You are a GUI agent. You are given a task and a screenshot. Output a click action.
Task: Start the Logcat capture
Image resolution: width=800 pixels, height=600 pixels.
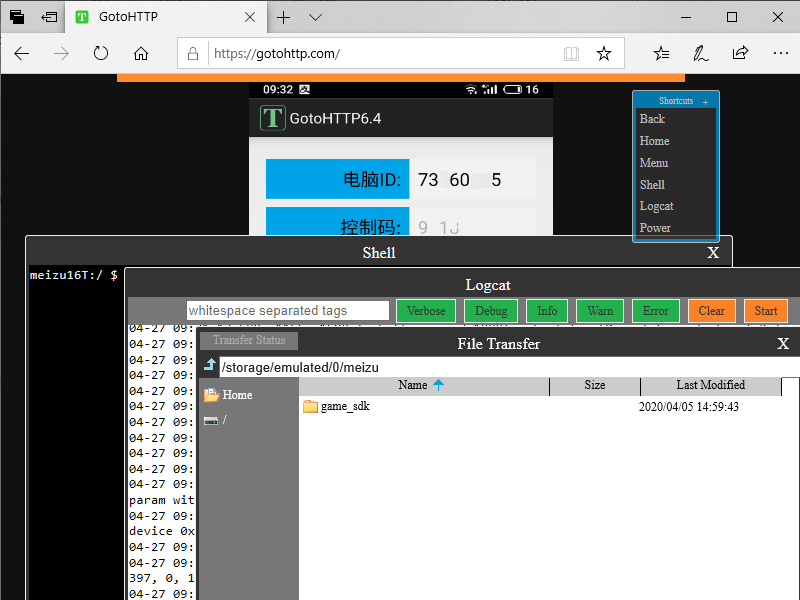point(766,311)
